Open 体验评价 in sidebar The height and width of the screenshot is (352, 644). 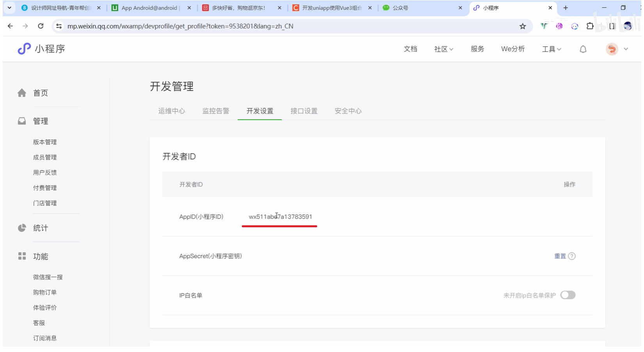(x=45, y=308)
